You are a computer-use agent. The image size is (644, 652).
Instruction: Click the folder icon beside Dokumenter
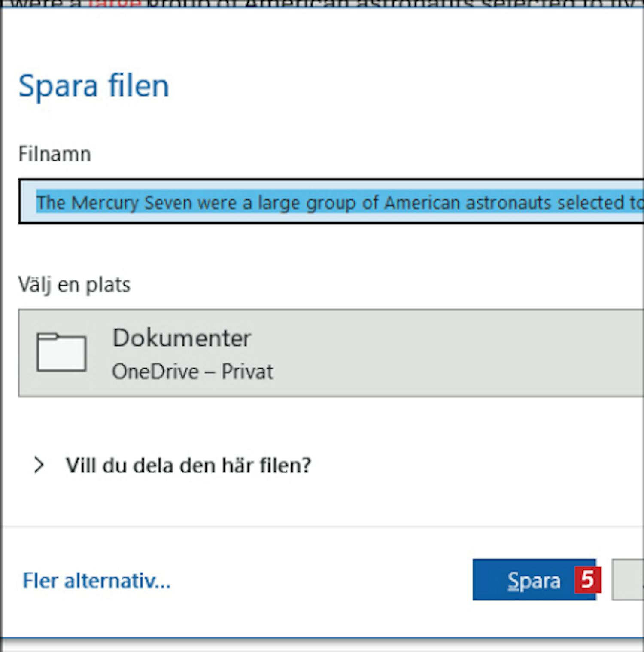[61, 352]
